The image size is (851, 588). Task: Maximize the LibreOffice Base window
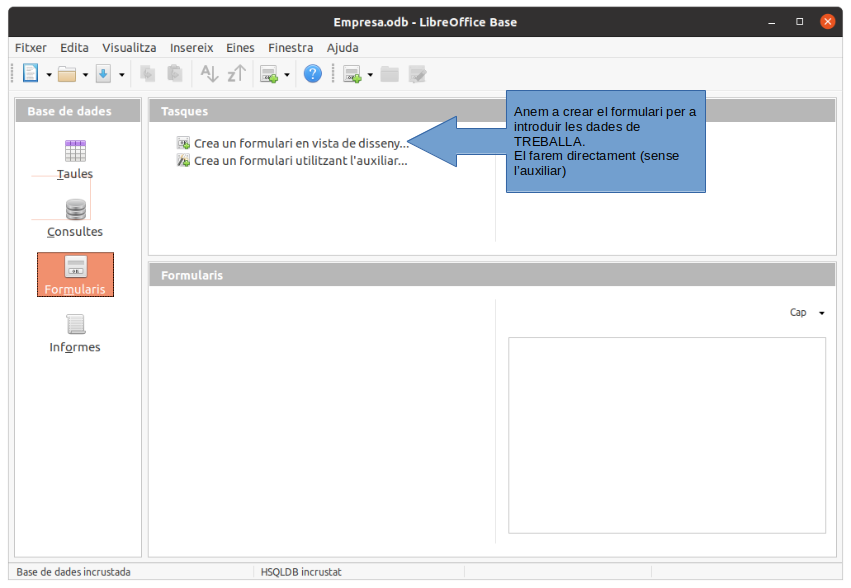[x=799, y=22]
